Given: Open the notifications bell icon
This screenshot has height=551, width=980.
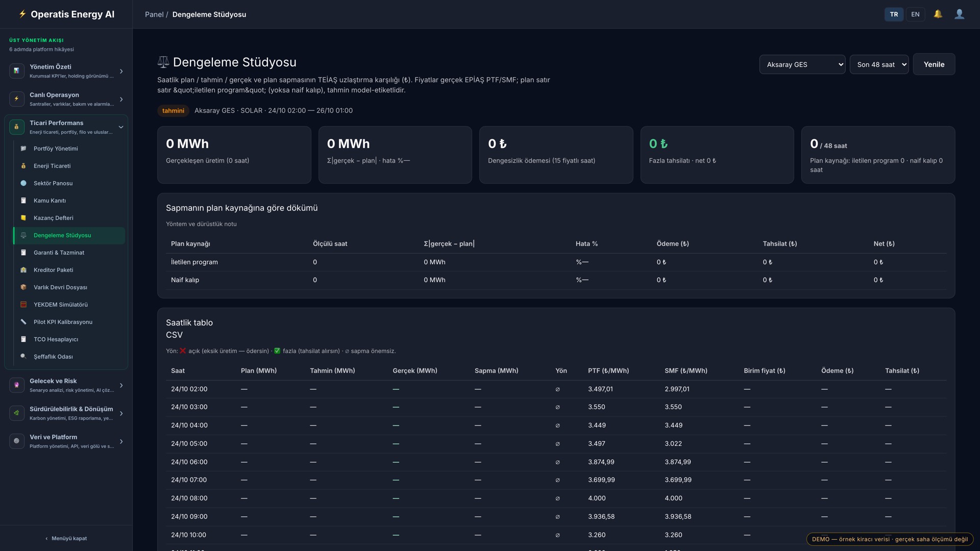Looking at the screenshot, I should 938,14.
